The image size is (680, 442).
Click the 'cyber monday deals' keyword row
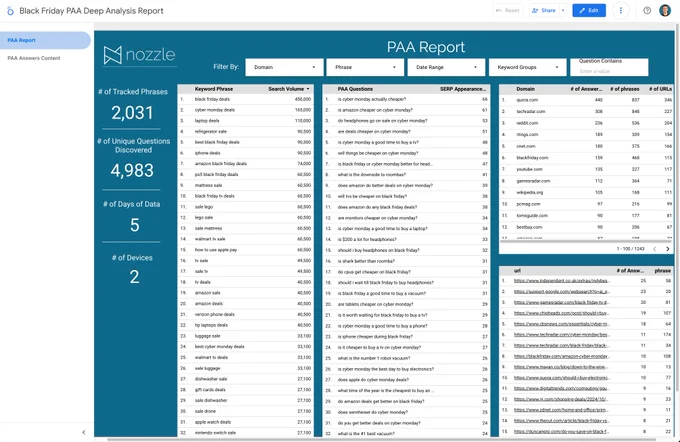(245, 110)
